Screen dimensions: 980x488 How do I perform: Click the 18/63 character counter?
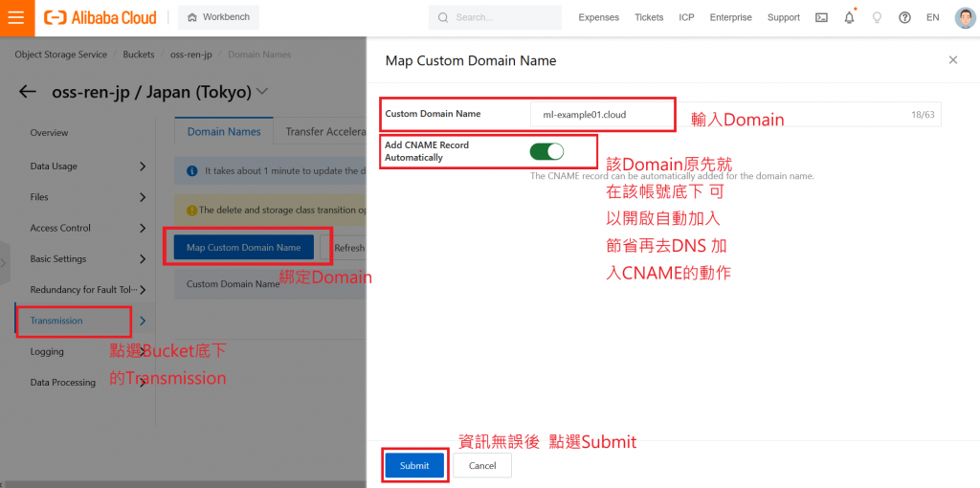click(922, 115)
